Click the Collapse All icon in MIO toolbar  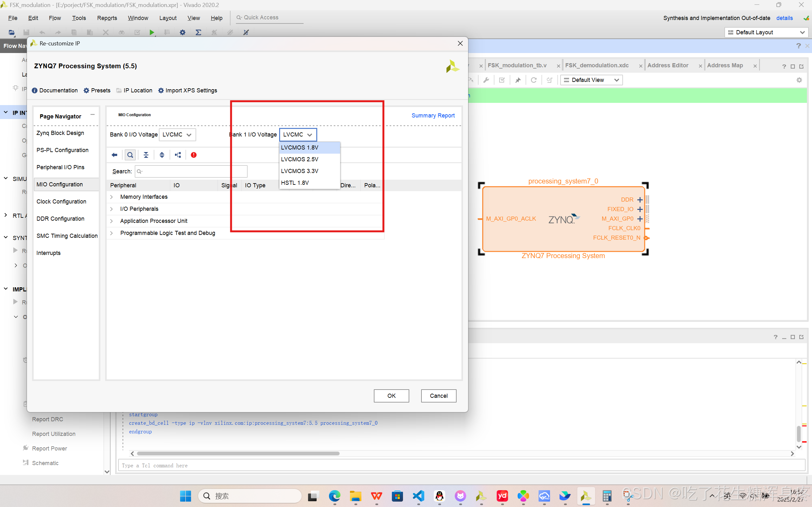146,155
